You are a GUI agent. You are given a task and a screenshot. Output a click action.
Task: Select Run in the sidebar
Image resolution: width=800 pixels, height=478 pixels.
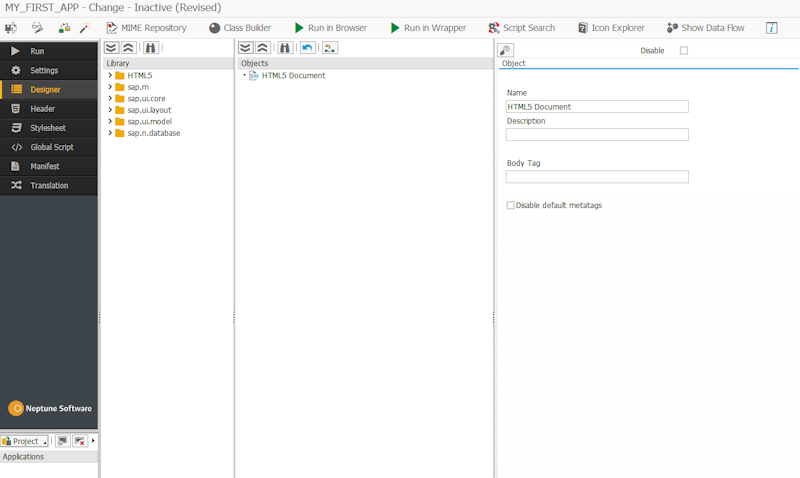point(48,51)
